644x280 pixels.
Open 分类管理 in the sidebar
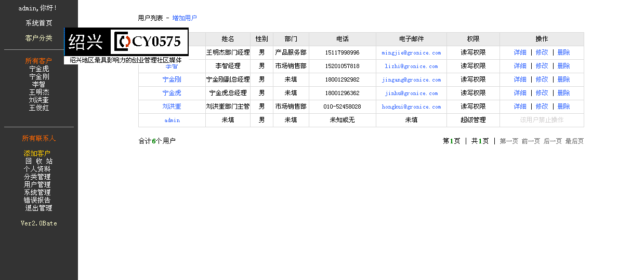37,177
